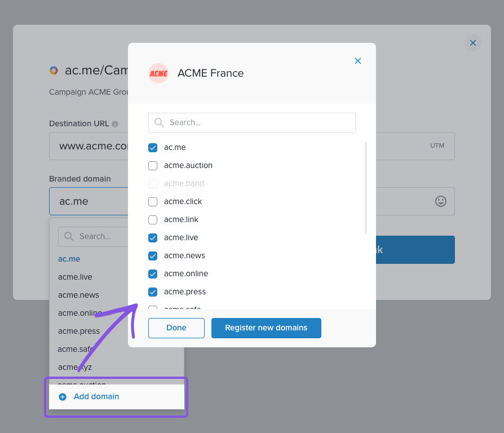Click the colorful favicon beside ac.me/Cam

coord(54,70)
